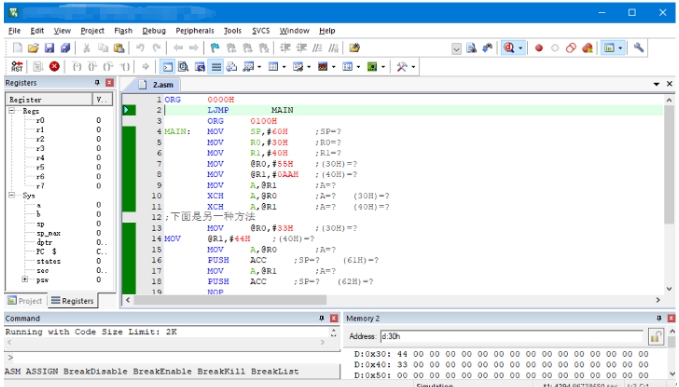This screenshot has height=387, width=679.
Task: Close the Registers panel
Action: click(x=110, y=82)
